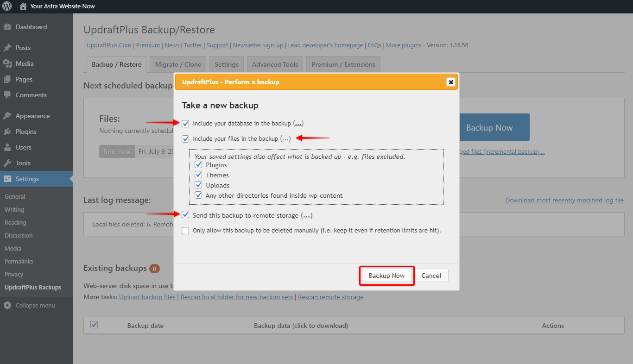Screen dimensions: 633x364
Task: Toggle Include your files in the backup
Action: pyautogui.click(x=185, y=138)
